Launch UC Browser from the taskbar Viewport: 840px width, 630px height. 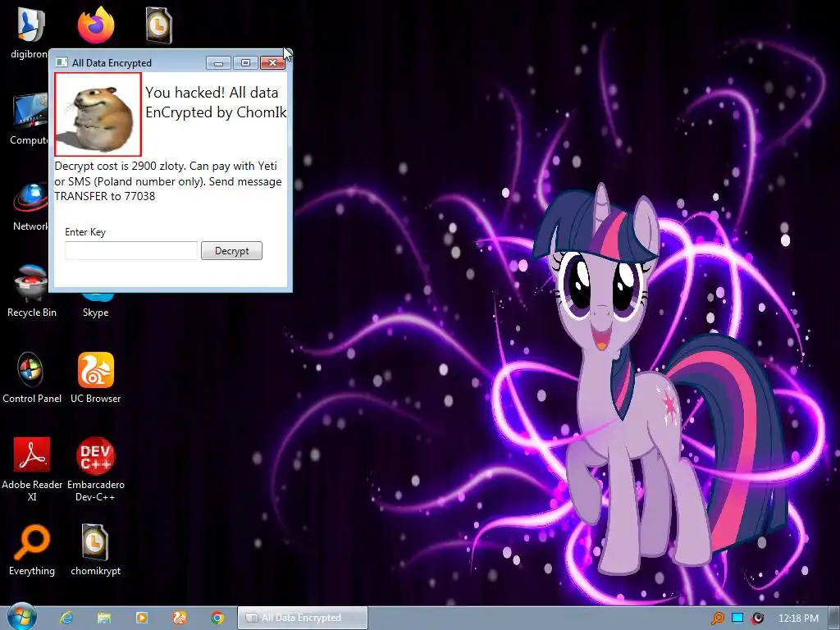pyautogui.click(x=180, y=618)
